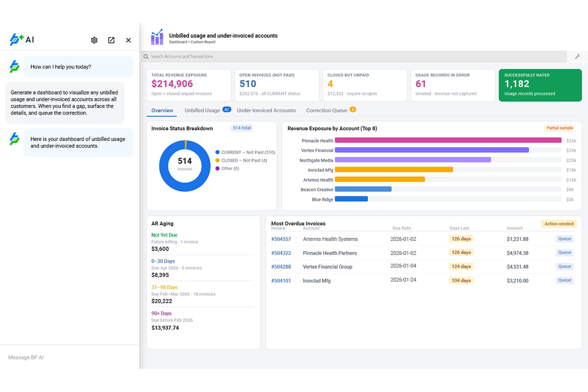Image resolution: width=588 pixels, height=392 pixels.
Task: Click the Amount column header
Action: click(514, 228)
